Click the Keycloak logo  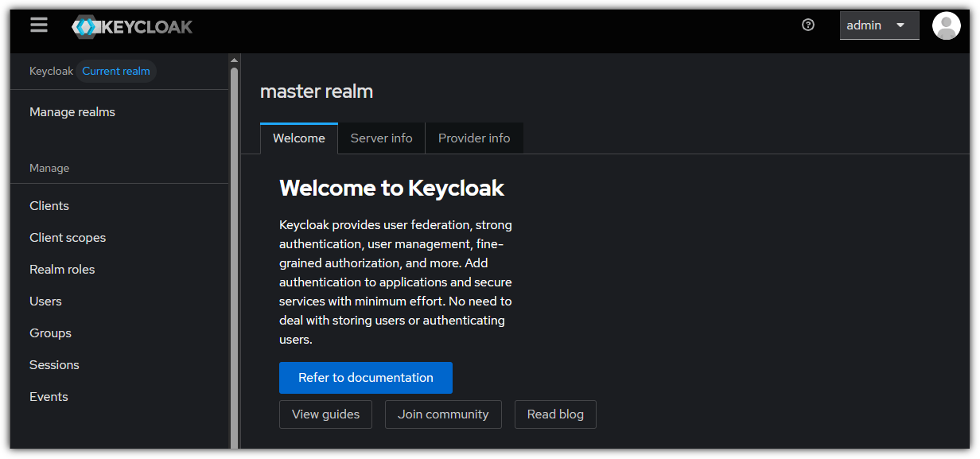click(x=132, y=26)
